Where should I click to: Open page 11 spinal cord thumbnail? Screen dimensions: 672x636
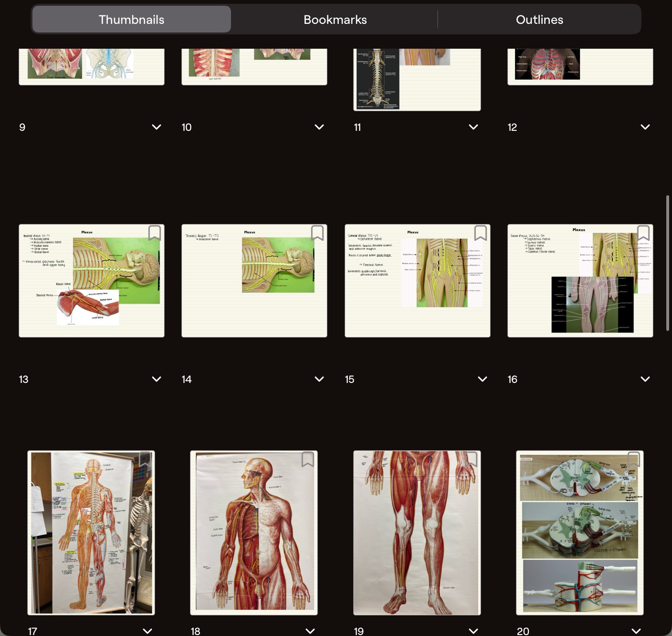tap(417, 80)
